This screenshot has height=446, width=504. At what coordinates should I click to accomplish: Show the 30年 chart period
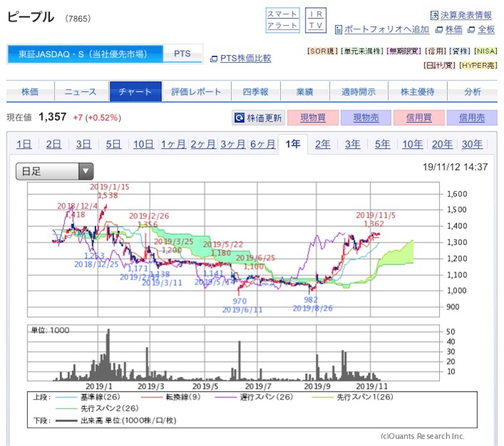pyautogui.click(x=472, y=144)
